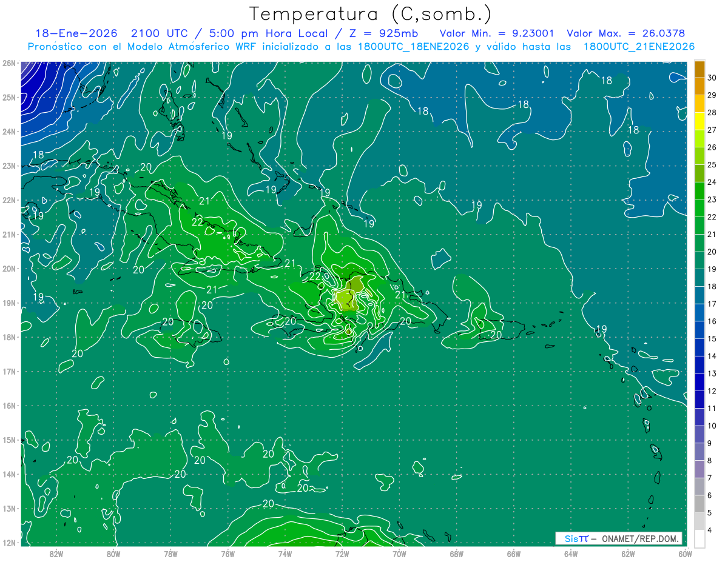This screenshot has width=728, height=562.
Task: Click the "15N" latitude label
Action: [x=9, y=440]
